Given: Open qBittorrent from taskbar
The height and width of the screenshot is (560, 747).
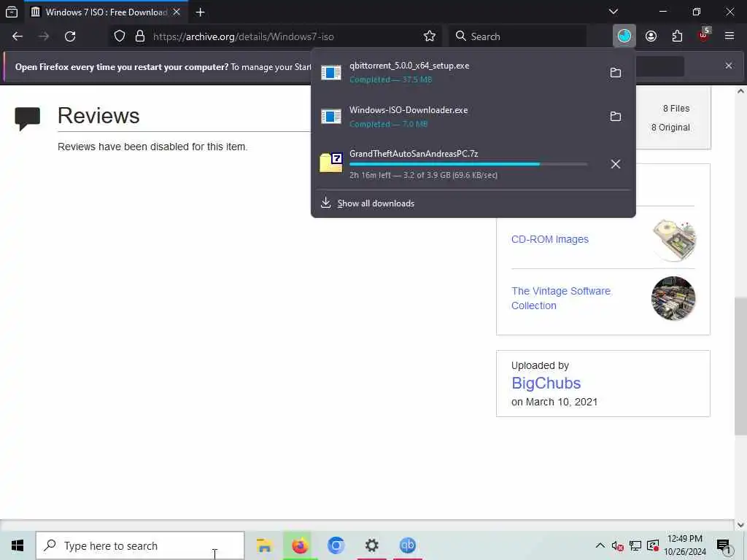Looking at the screenshot, I should click(407, 545).
